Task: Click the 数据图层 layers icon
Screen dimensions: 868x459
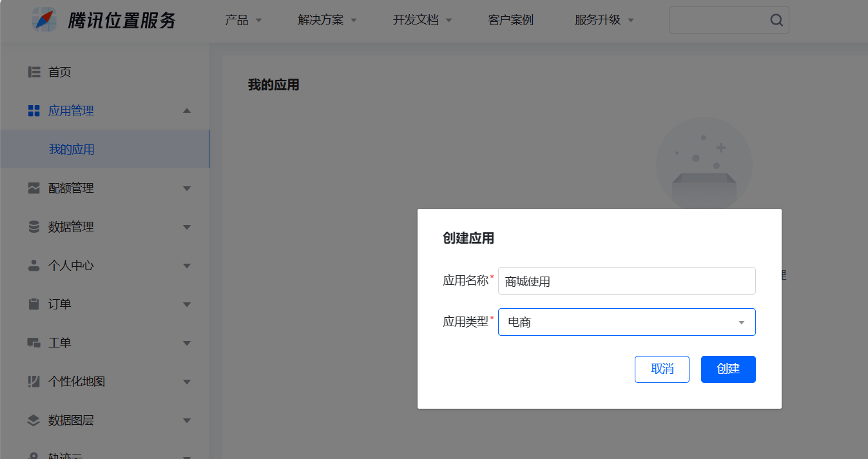Action: pos(34,420)
